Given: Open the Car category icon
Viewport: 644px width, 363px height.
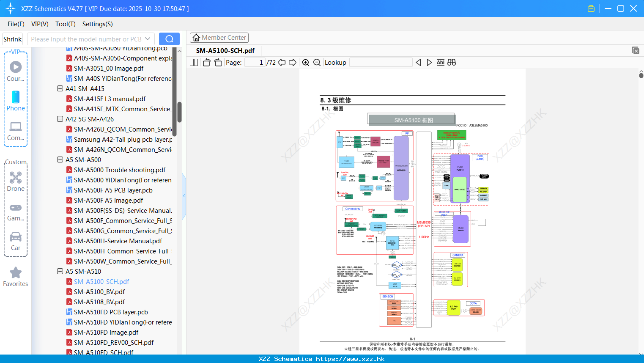Looking at the screenshot, I should click(x=16, y=236).
